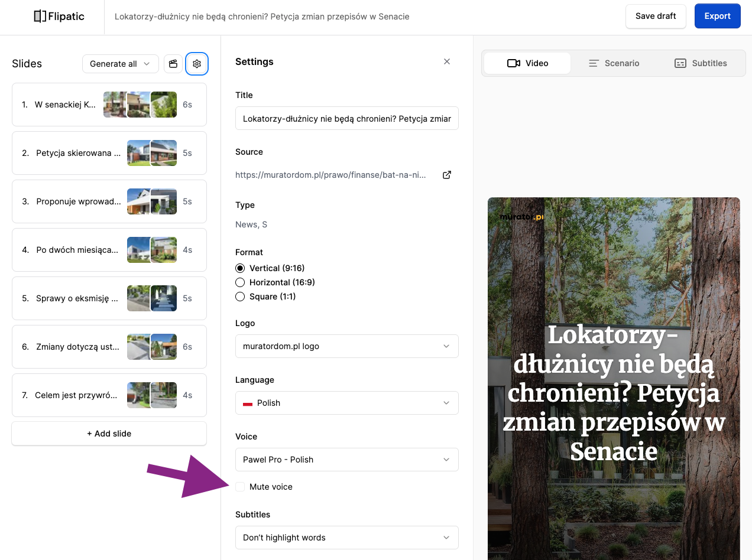The image size is (752, 560).
Task: Add a new slide
Action: tap(109, 434)
